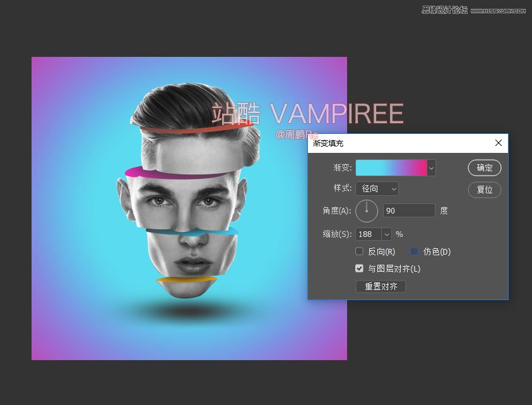Click the scale field showing 188
Screen dimensions: 532x405
pyautogui.click(x=368, y=234)
